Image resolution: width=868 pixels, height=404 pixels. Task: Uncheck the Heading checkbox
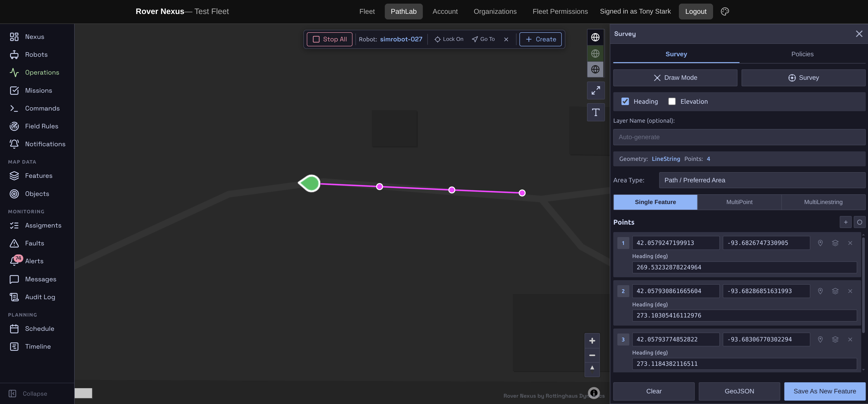click(625, 102)
